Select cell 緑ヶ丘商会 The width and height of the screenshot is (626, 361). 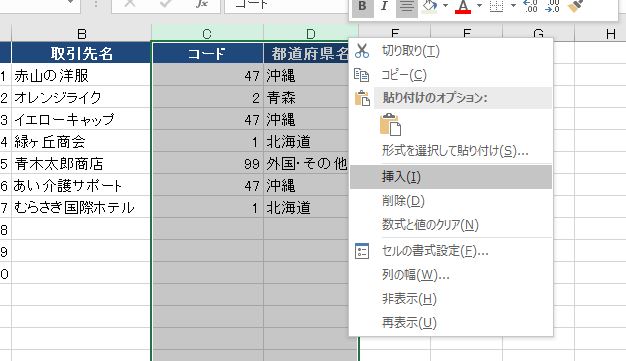click(81, 141)
